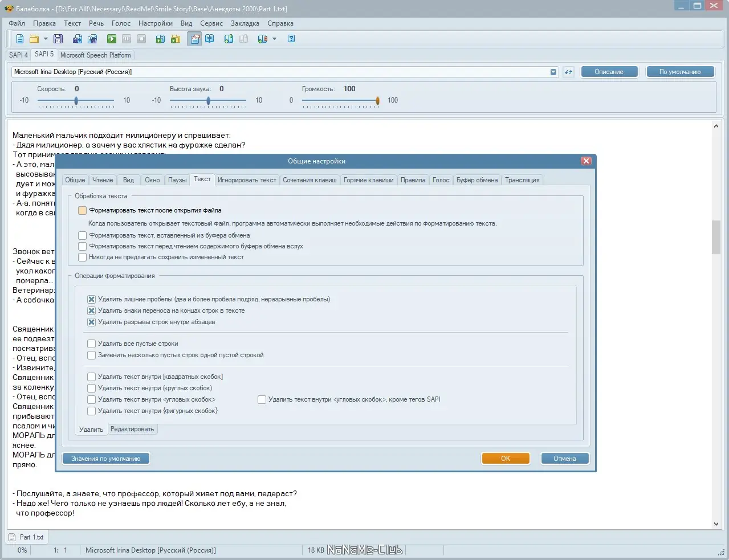Enable Форматировать текст после открытия файла
729x560 pixels.
click(83, 210)
